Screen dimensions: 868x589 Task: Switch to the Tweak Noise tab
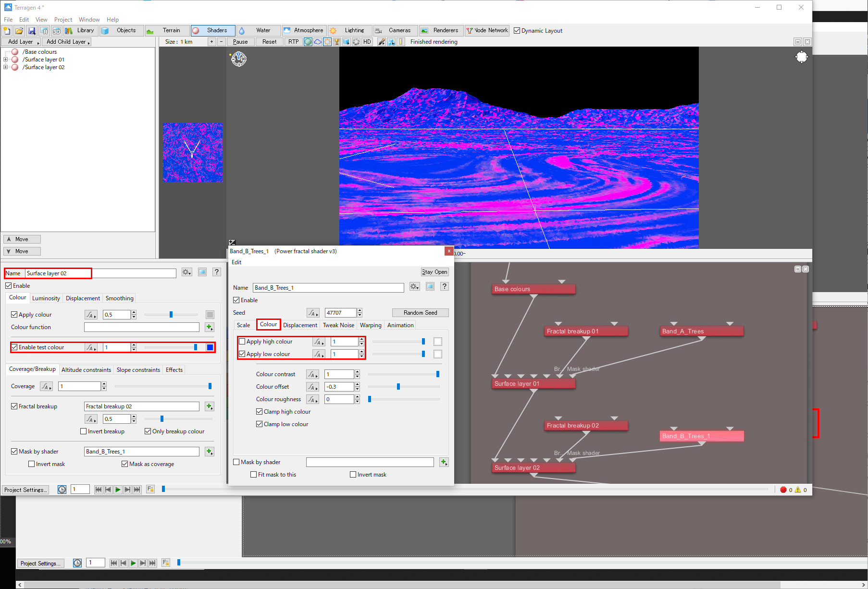338,325
